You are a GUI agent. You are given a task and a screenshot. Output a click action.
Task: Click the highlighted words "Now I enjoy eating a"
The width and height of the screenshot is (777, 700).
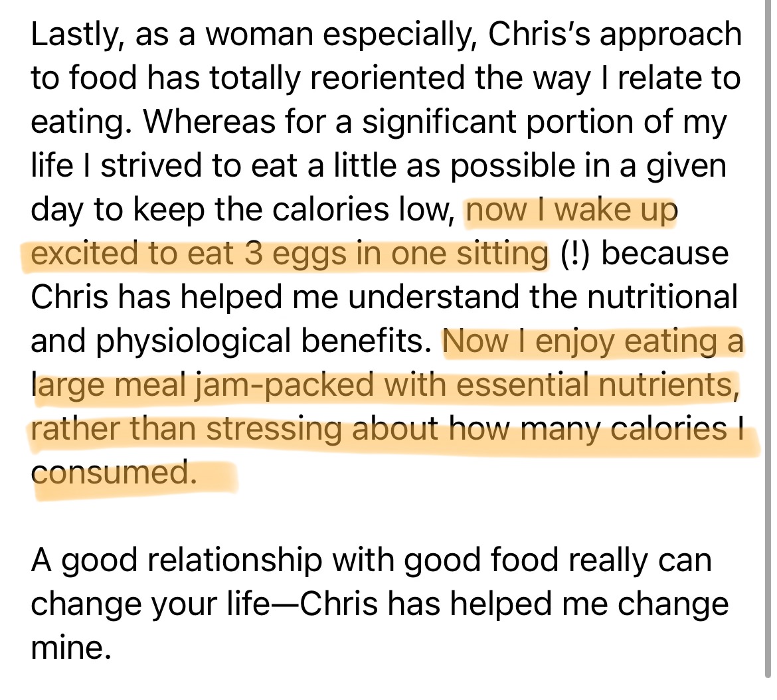click(593, 341)
